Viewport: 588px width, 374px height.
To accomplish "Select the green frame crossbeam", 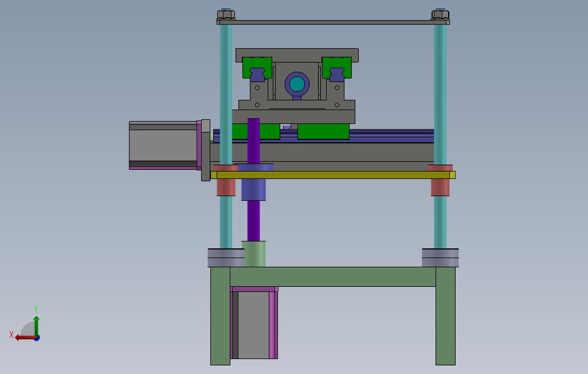I will tap(333, 276).
